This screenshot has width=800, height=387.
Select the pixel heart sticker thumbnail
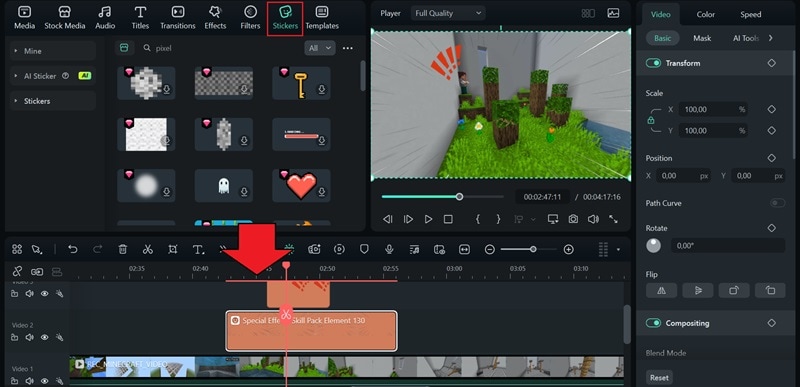coord(301,186)
